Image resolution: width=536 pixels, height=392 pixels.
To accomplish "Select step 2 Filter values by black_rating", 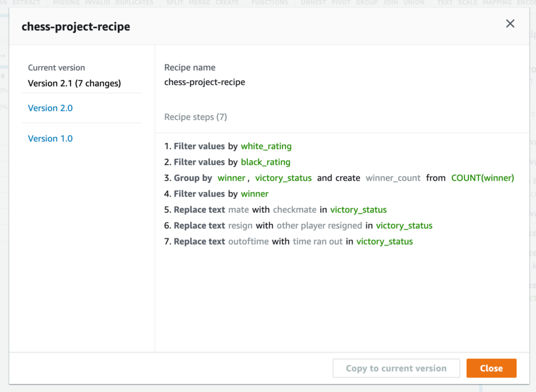I will (x=227, y=162).
